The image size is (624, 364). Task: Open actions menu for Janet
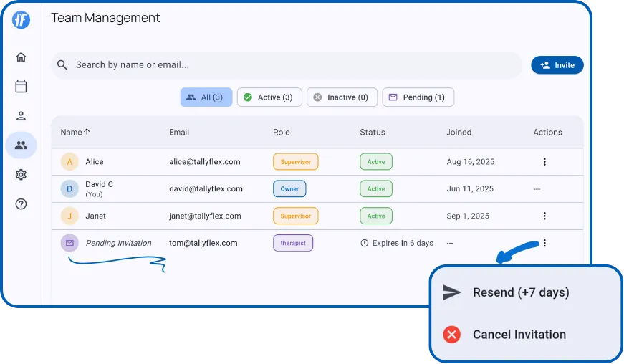tap(544, 216)
